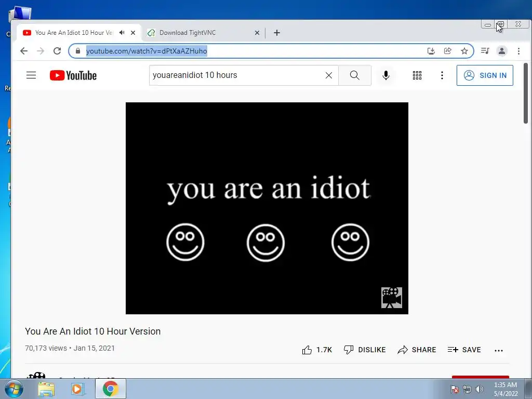532x399 pixels.
Task: Close the Download TightVNC tab
Action: pyautogui.click(x=257, y=33)
